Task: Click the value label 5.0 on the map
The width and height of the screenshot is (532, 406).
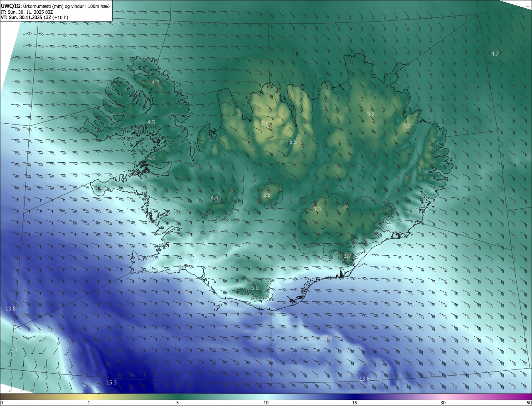Action: 255,288
